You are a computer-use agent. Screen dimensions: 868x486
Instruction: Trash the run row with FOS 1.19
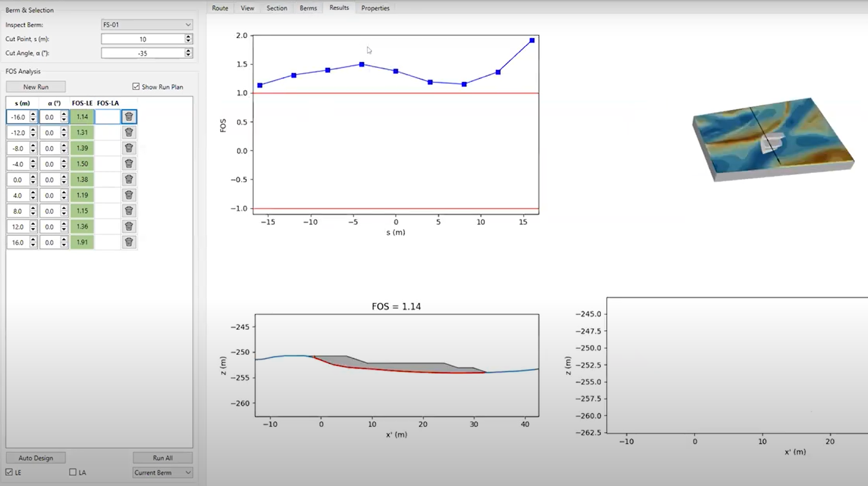129,195
